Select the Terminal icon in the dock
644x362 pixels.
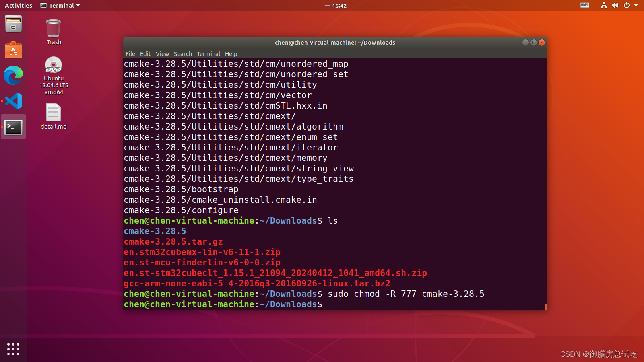pos(13,127)
